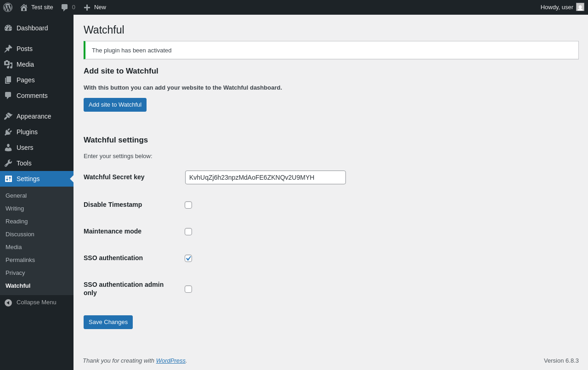Check SSO authentication admin only box
The height and width of the screenshot is (370, 588).
pos(188,289)
